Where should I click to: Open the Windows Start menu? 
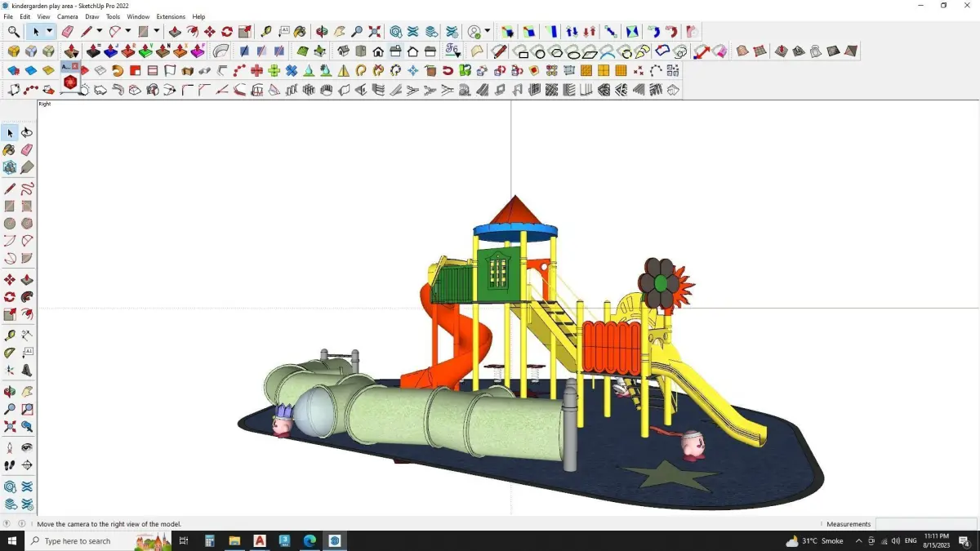[x=12, y=540]
